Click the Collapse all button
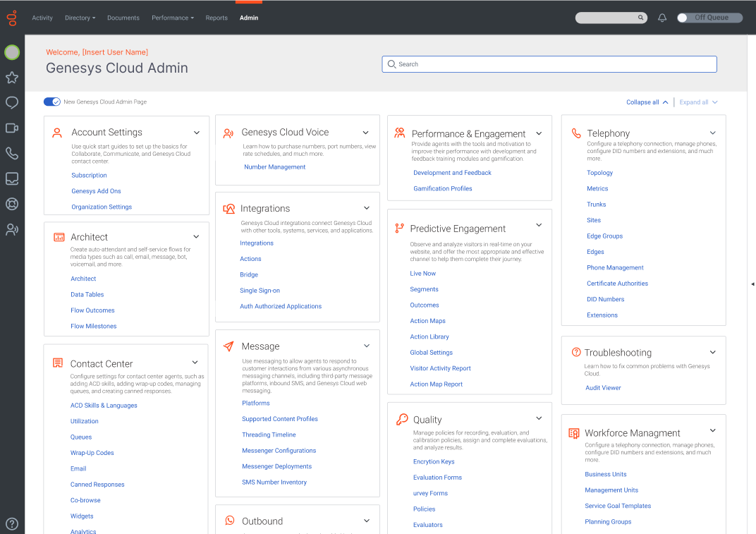Viewport: 756px width, 534px height. click(x=647, y=102)
